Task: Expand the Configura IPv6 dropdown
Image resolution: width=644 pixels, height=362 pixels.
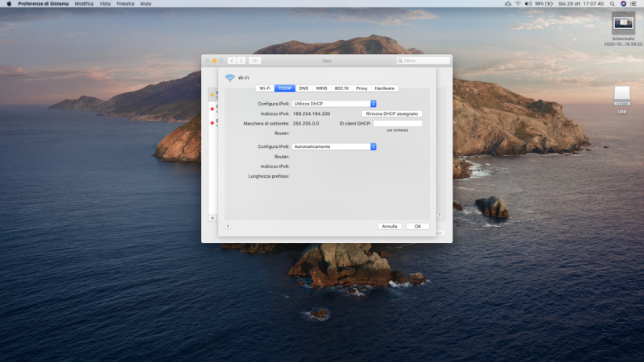Action: pyautogui.click(x=334, y=146)
